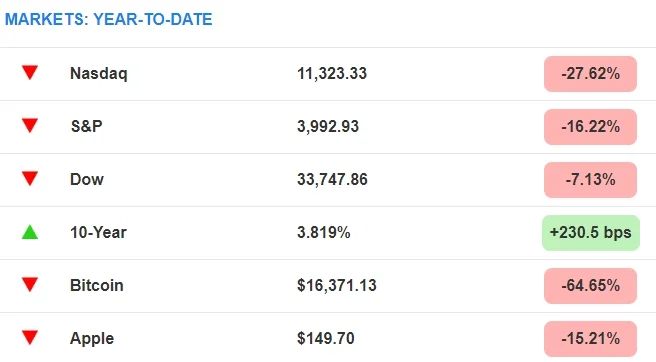Select the Nasdaq label
The width and height of the screenshot is (656, 362).
99,74
